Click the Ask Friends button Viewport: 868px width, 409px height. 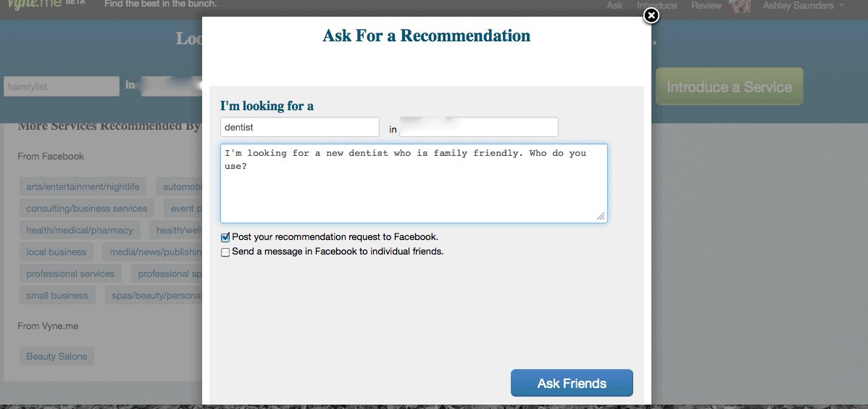tap(572, 383)
